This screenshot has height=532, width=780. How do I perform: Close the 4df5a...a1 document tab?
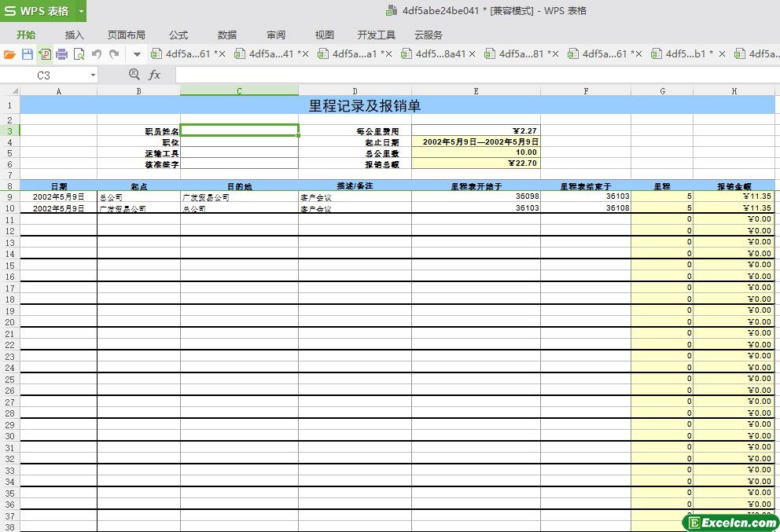click(x=387, y=54)
